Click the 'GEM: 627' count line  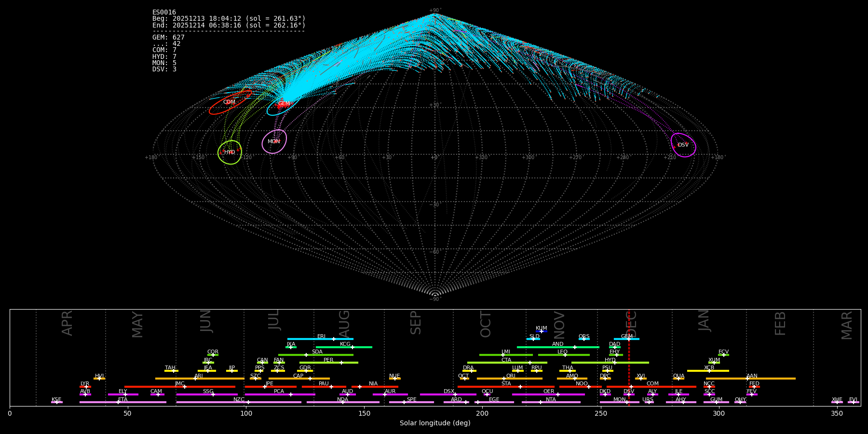pyautogui.click(x=168, y=38)
